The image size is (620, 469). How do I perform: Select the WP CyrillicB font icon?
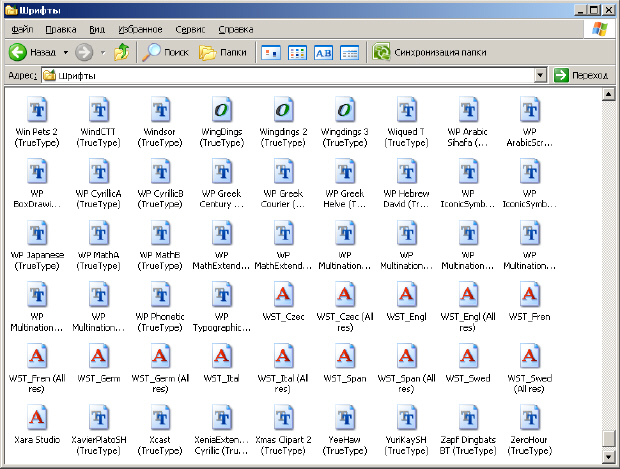pyautogui.click(x=161, y=171)
